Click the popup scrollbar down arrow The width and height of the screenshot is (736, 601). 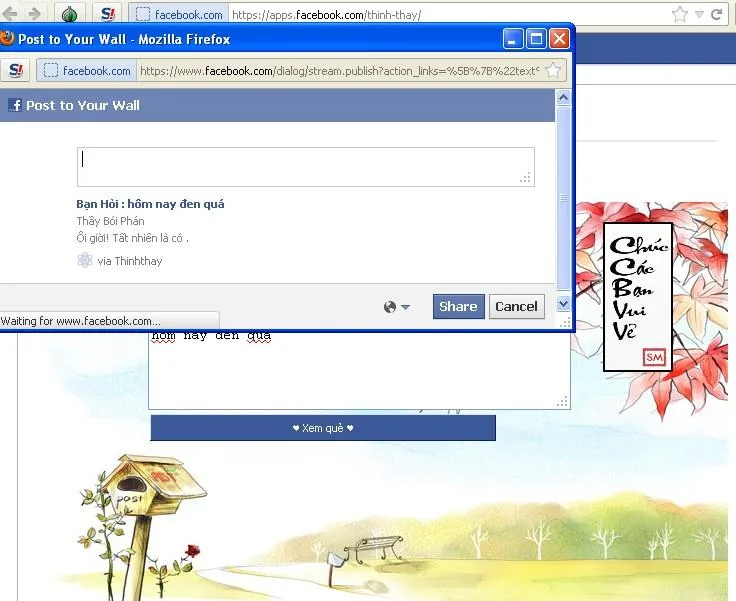[x=563, y=304]
